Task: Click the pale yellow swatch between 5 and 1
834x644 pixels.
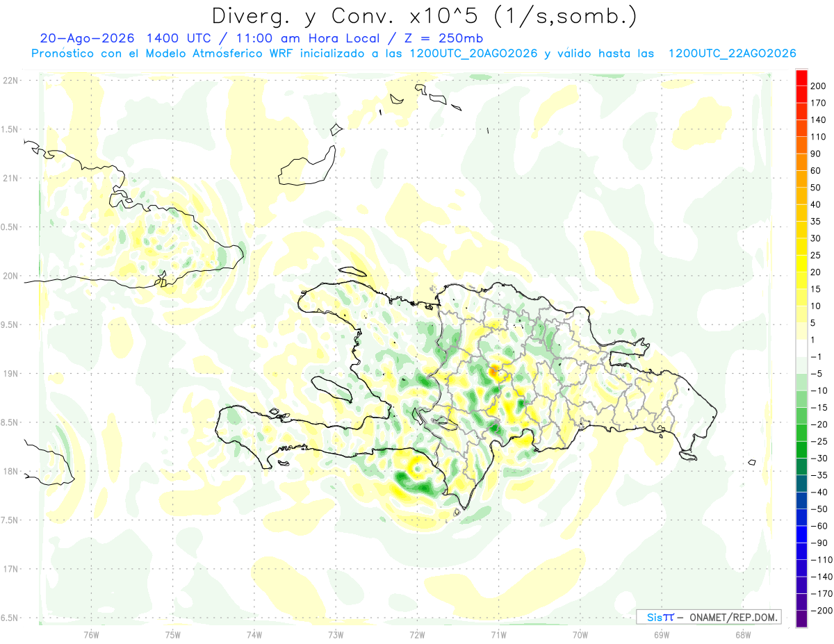Action: (801, 331)
